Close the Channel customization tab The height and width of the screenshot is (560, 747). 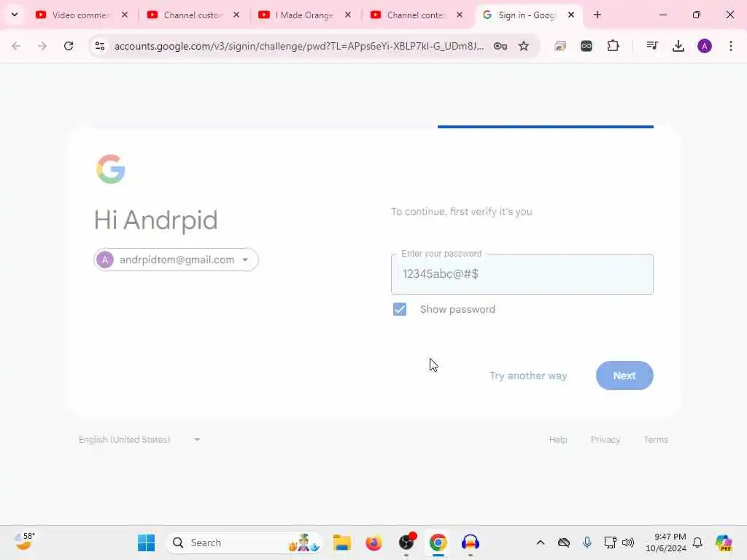click(x=236, y=15)
